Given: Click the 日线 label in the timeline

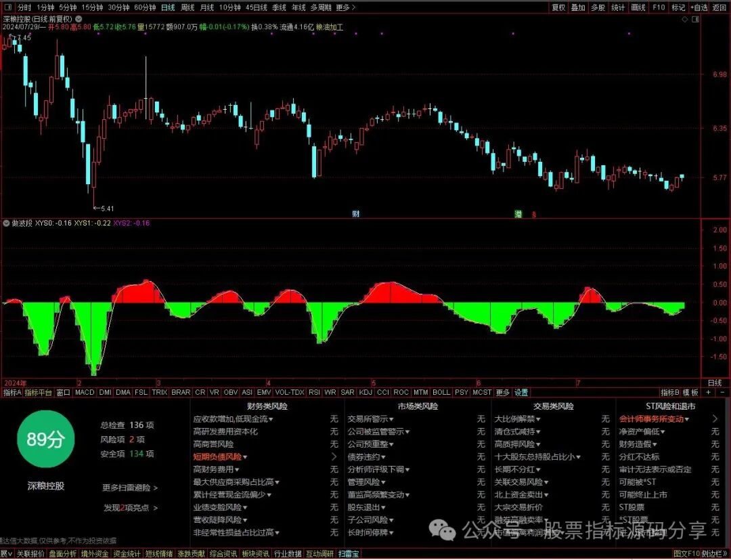Looking at the screenshot, I should point(715,383).
